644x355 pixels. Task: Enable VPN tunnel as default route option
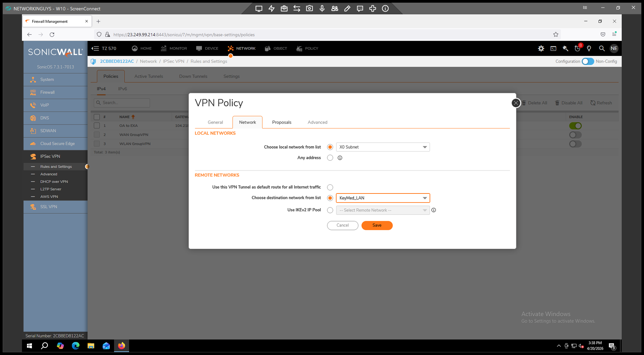[x=330, y=187]
